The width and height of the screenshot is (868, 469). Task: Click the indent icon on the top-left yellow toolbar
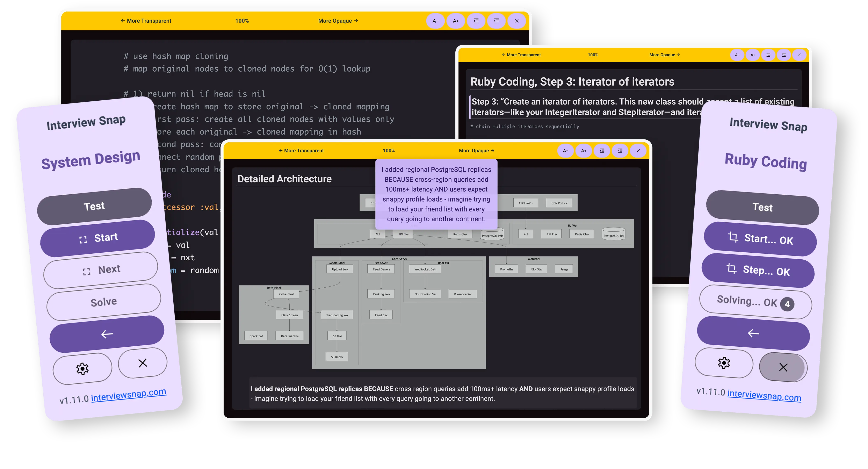tap(496, 21)
